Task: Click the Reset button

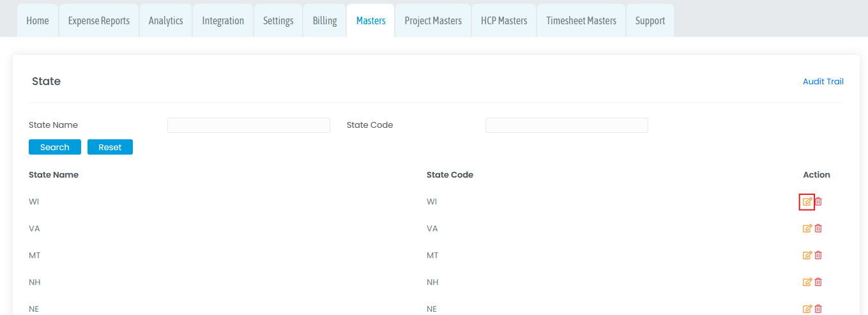Action: 110,147
